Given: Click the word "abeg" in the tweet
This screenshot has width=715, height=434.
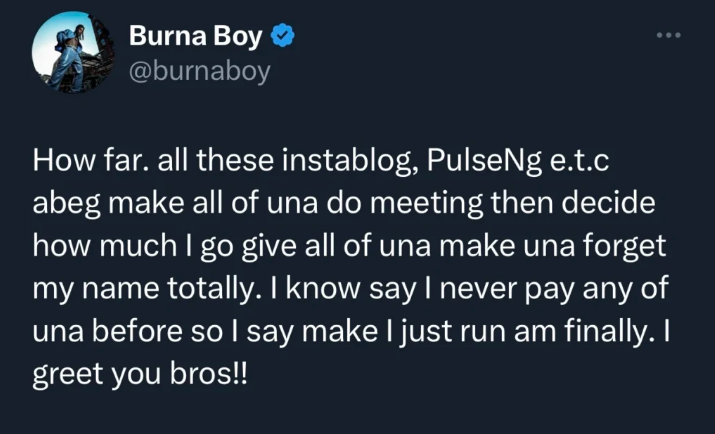Looking at the screenshot, I should tap(71, 201).
